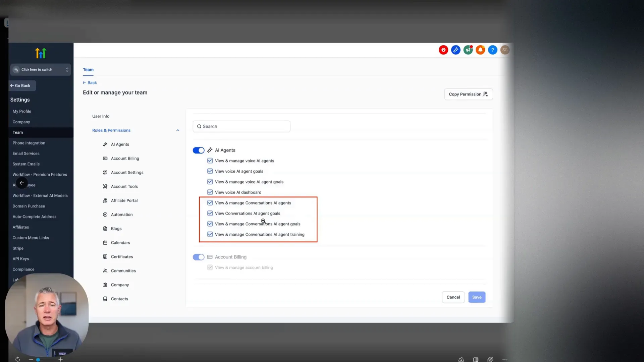The width and height of the screenshot is (644, 362).
Task: Switch to the Team tab
Action: pyautogui.click(x=88, y=69)
